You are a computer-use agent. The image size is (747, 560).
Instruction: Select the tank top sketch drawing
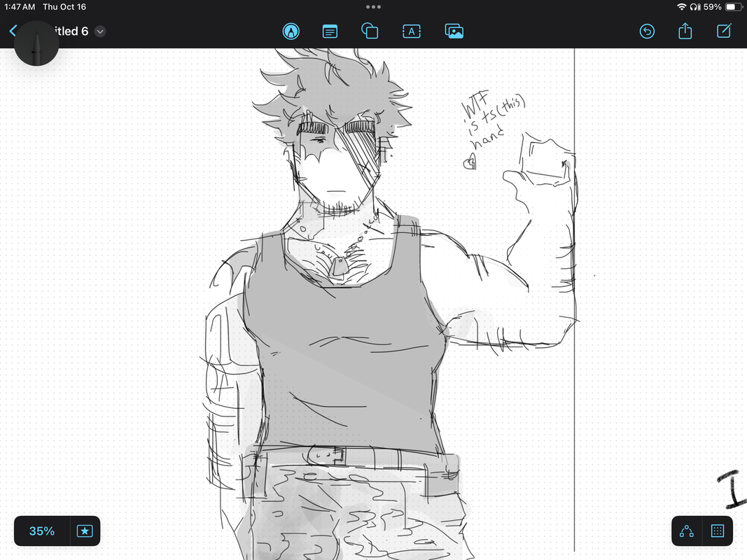[x=345, y=333]
